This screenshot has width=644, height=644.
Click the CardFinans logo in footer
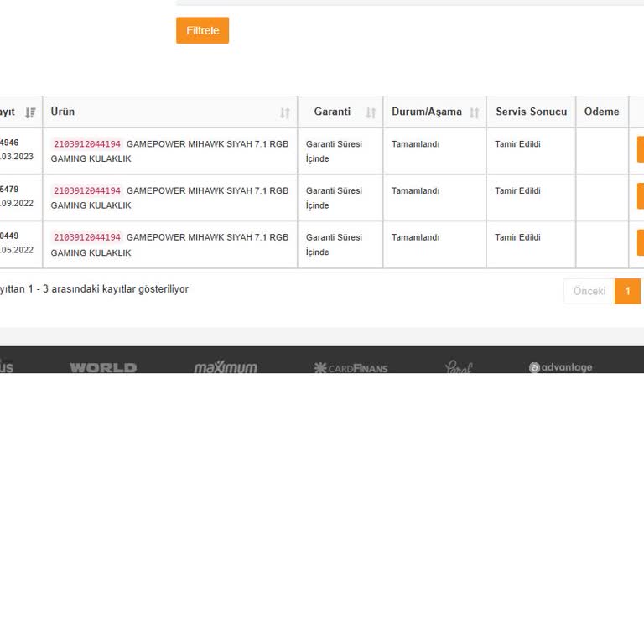(x=351, y=367)
